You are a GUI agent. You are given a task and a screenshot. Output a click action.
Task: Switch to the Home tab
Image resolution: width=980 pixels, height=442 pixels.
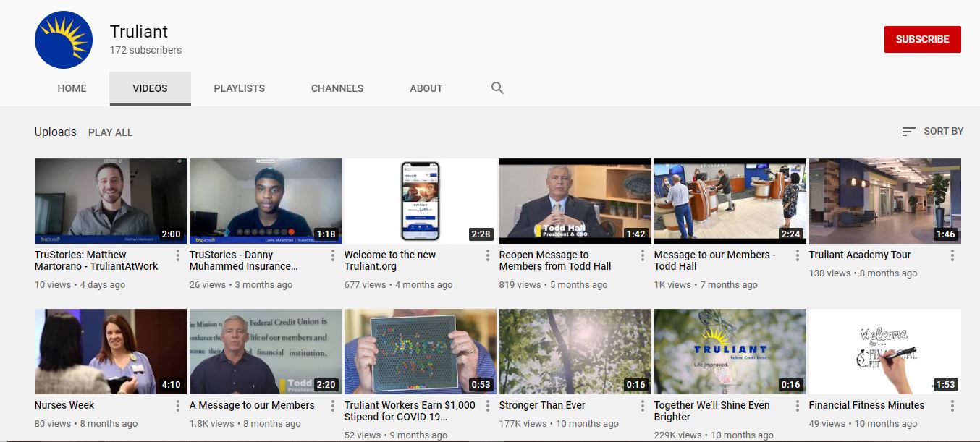72,88
